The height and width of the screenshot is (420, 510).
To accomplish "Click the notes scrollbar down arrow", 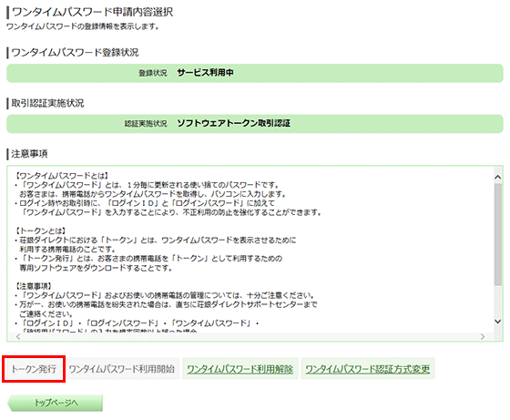I will [497, 322].
